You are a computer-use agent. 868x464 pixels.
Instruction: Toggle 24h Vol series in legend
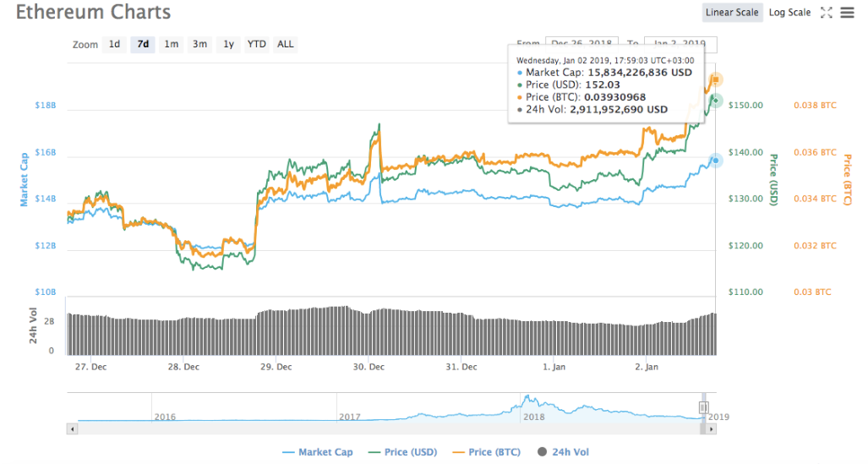tap(563, 452)
